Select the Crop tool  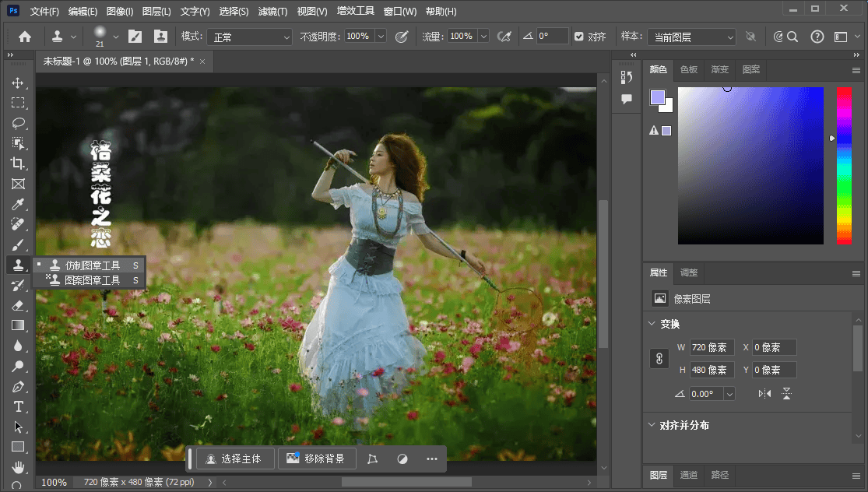tap(18, 163)
